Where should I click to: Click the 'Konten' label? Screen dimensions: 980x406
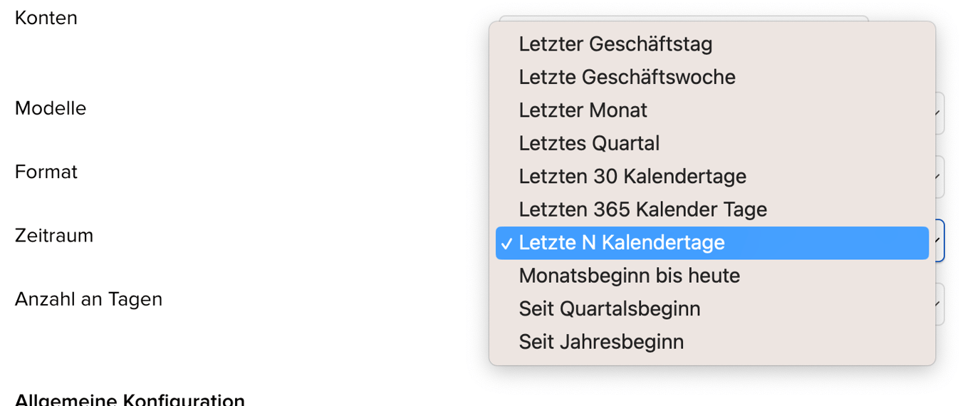click(x=46, y=19)
